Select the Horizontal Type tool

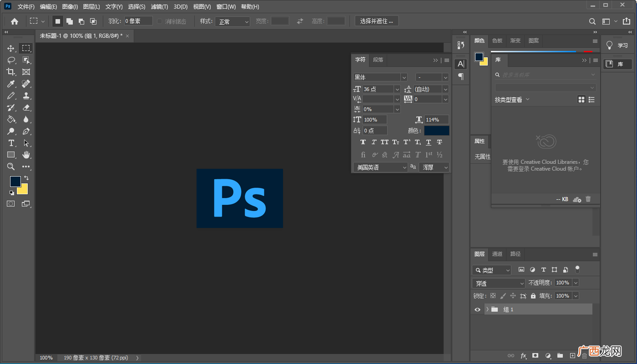tap(11, 143)
